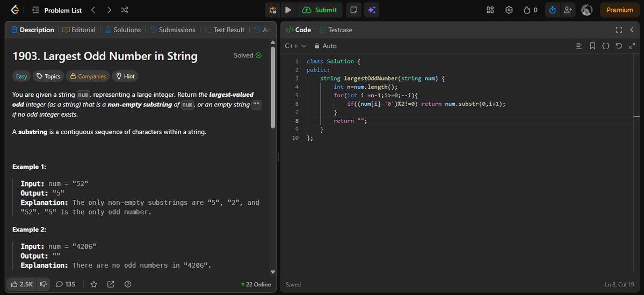This screenshot has width=644, height=295.
Task: Open the notes icon
Action: click(353, 10)
